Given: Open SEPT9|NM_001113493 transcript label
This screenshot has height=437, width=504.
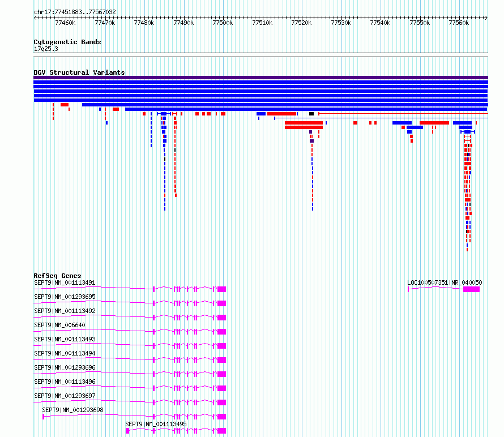Looking at the screenshot, I should click(x=65, y=339).
